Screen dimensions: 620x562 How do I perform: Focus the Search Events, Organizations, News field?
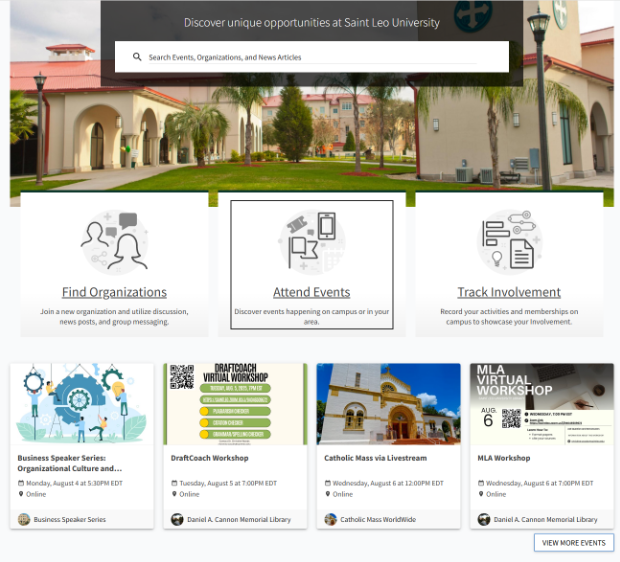320,57
